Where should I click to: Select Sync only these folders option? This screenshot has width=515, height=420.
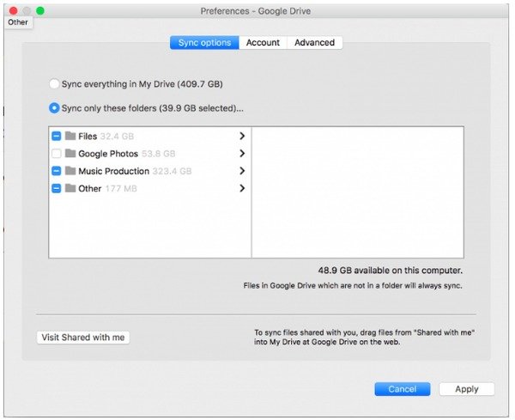click(x=54, y=108)
